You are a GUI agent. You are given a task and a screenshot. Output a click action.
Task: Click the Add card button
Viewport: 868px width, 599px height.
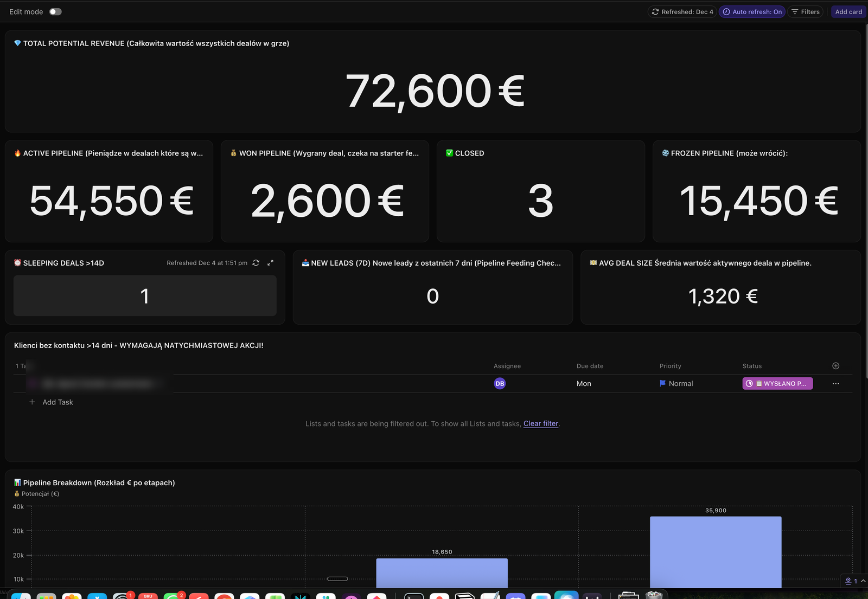848,11
